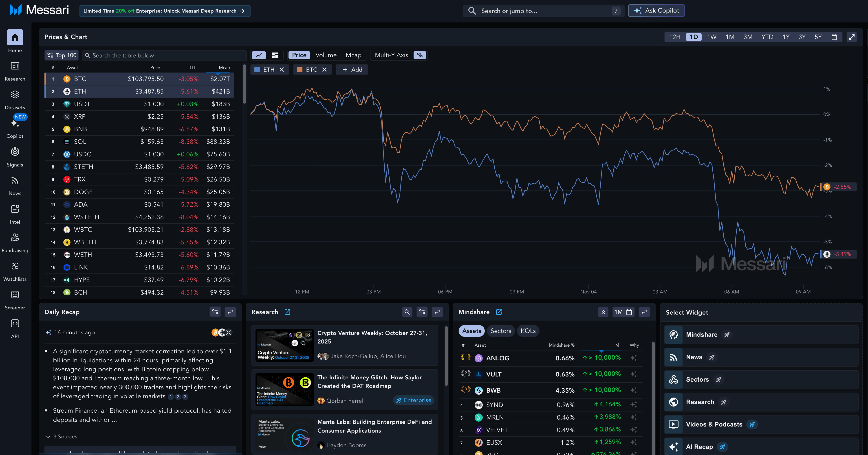Expand Prices & Chart to fullscreen
Image resolution: width=868 pixels, height=455 pixels.
click(852, 37)
